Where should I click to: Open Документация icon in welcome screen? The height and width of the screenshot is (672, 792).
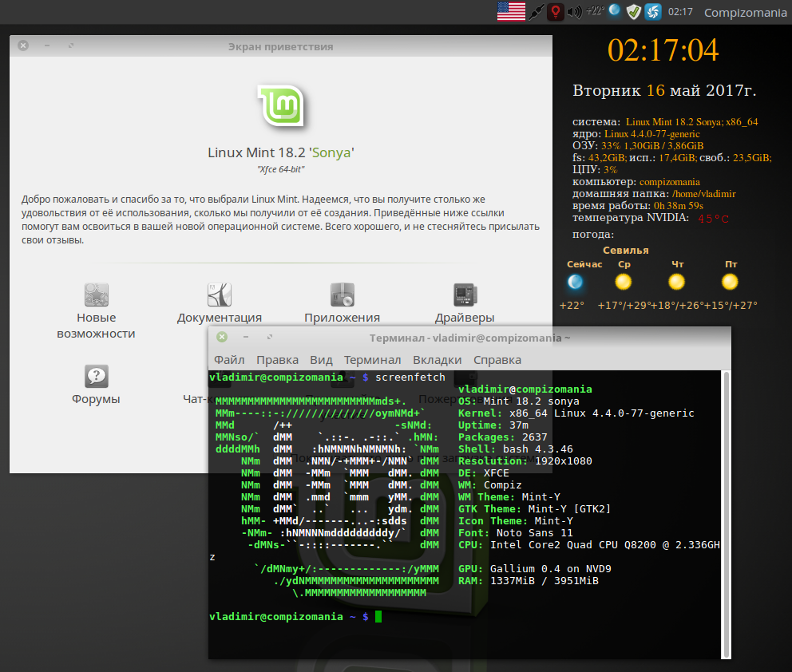click(x=220, y=294)
